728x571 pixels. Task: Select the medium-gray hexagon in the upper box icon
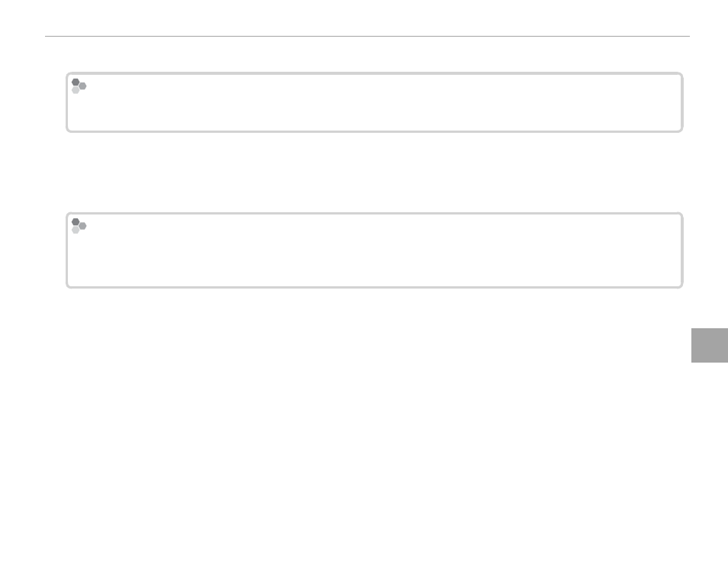82,86
